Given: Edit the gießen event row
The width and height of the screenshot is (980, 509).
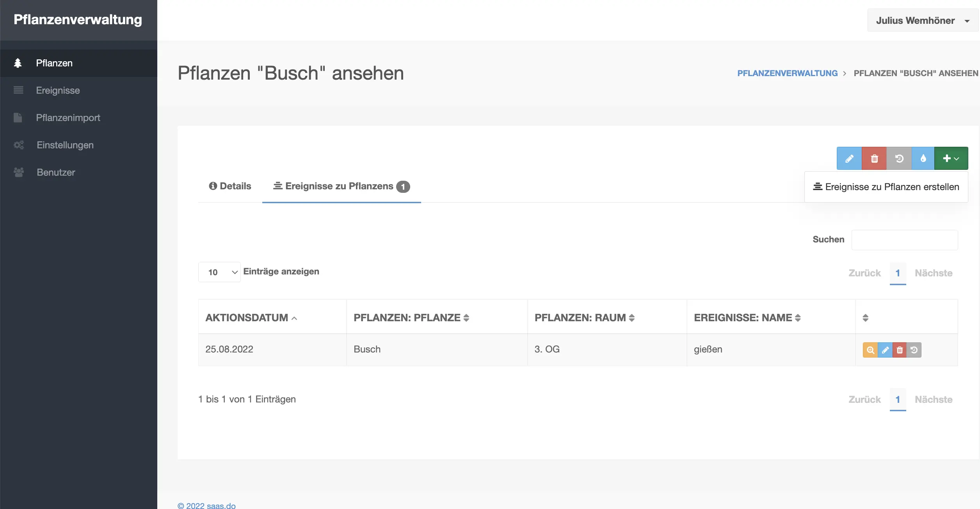Looking at the screenshot, I should tap(885, 350).
